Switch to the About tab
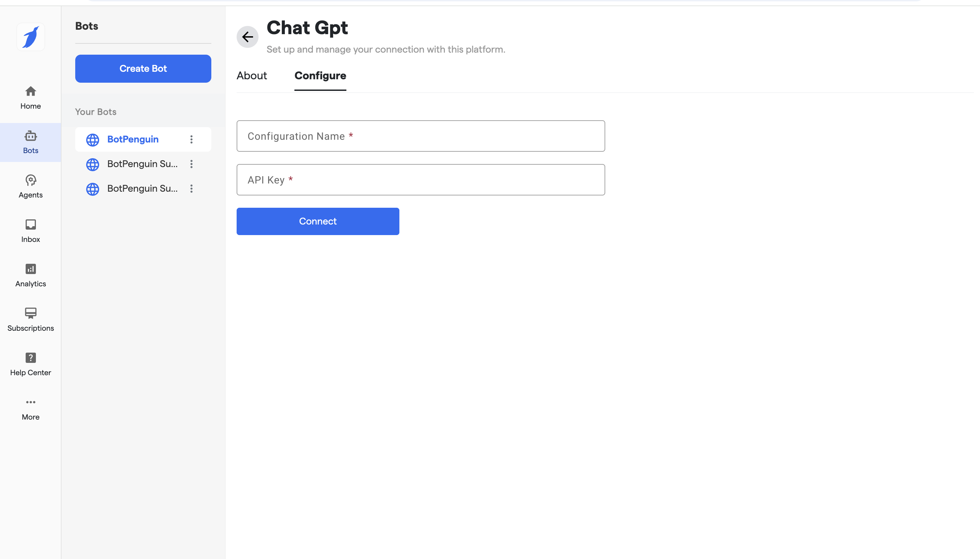The image size is (980, 559). [x=252, y=76]
